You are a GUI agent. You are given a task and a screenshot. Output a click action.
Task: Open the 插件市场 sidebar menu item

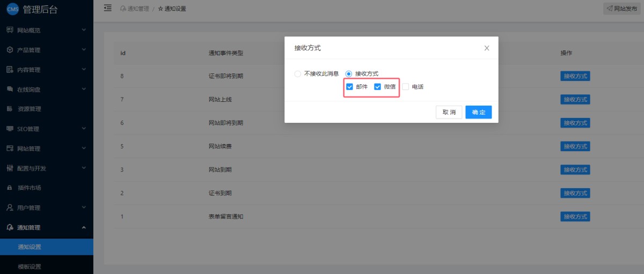(47, 188)
